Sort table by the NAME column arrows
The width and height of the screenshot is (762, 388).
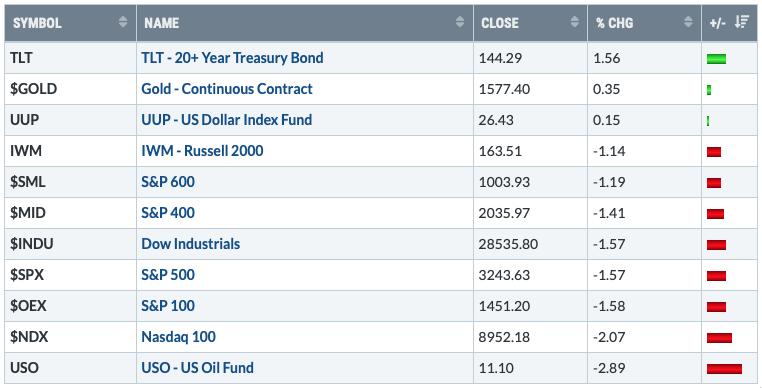(460, 22)
